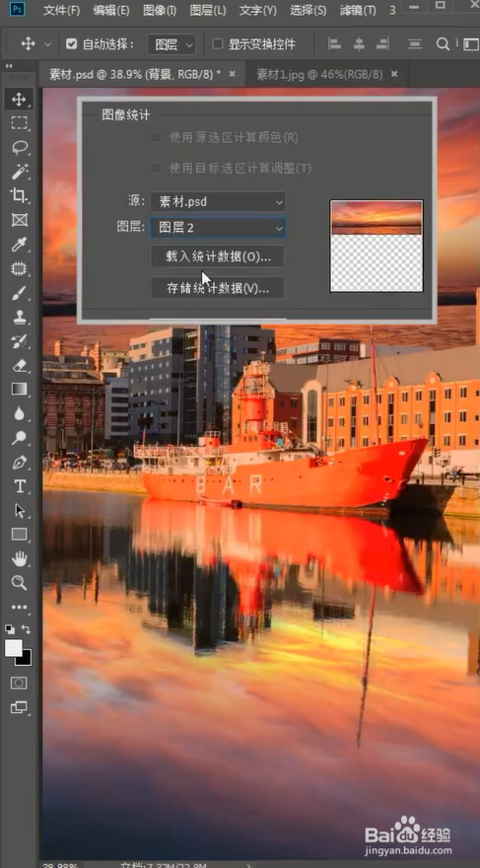Screen dimensions: 480x868
Task: Open the 源 dropdown showing 素材.psd
Action: point(218,202)
